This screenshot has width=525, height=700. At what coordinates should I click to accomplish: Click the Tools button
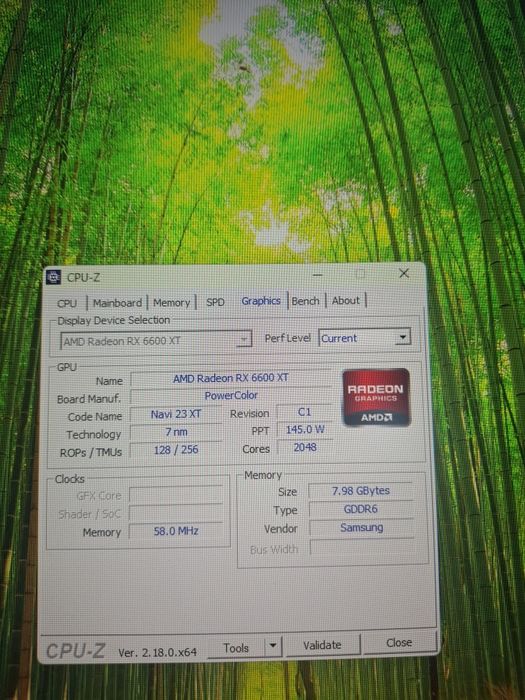pyautogui.click(x=236, y=648)
